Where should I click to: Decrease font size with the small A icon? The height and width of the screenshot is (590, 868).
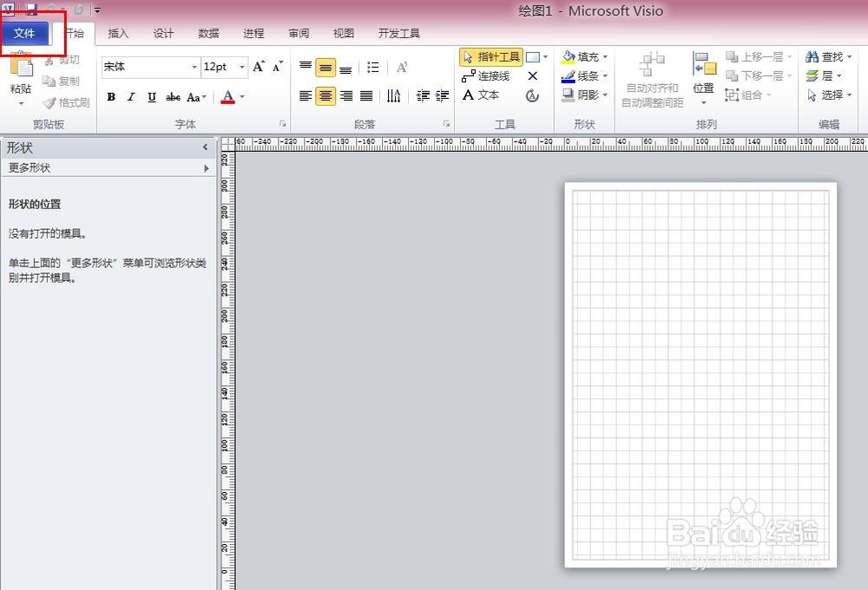pos(278,67)
